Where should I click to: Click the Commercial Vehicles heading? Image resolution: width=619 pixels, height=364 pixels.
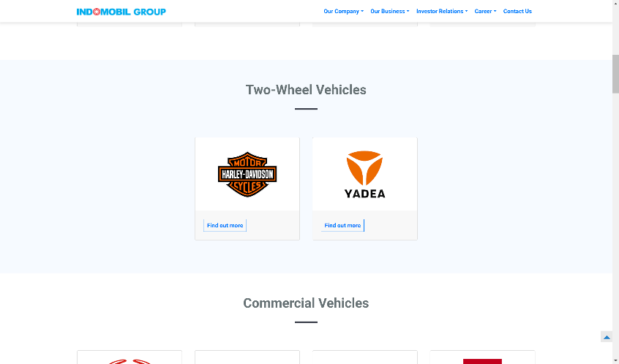[x=306, y=303]
